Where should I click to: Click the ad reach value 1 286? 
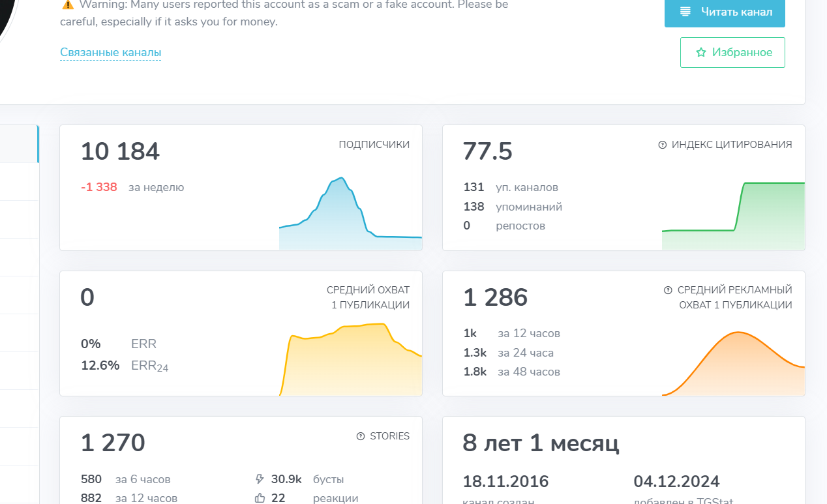click(x=496, y=297)
